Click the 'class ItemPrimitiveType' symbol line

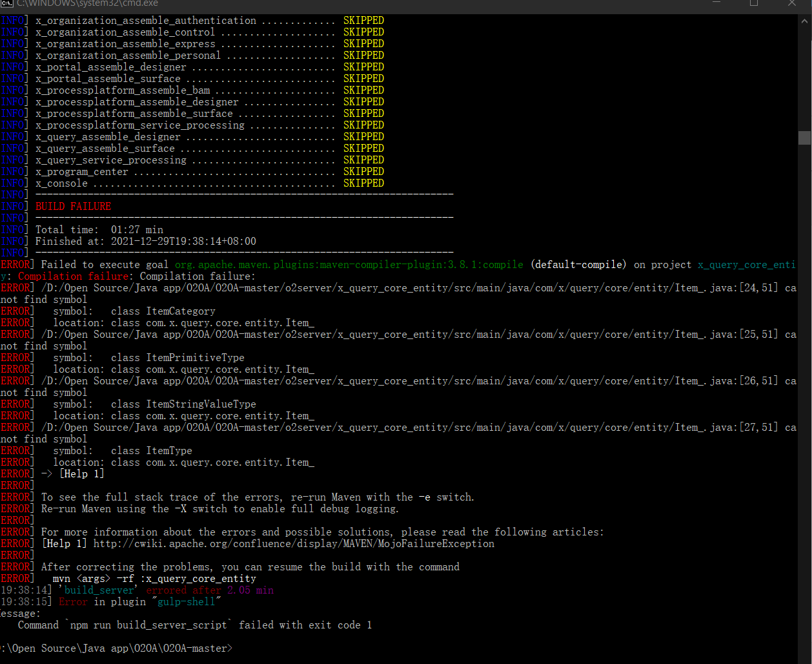pyautogui.click(x=178, y=358)
